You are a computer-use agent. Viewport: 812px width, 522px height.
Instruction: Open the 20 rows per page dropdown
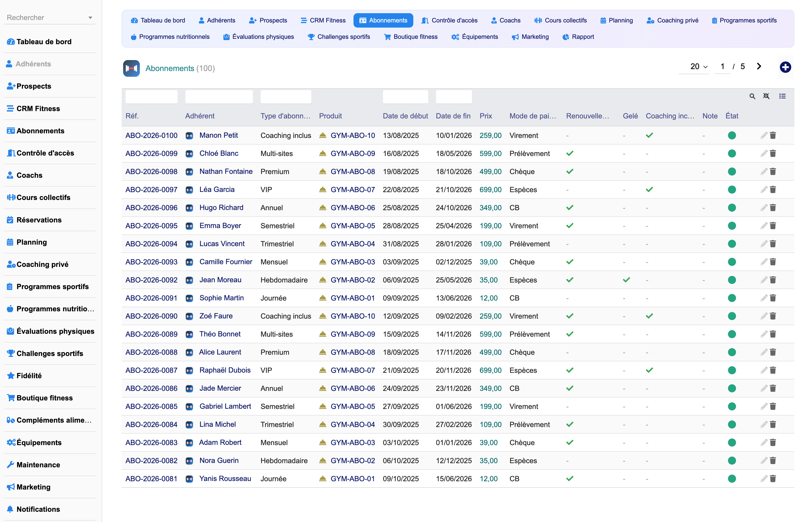(698, 66)
